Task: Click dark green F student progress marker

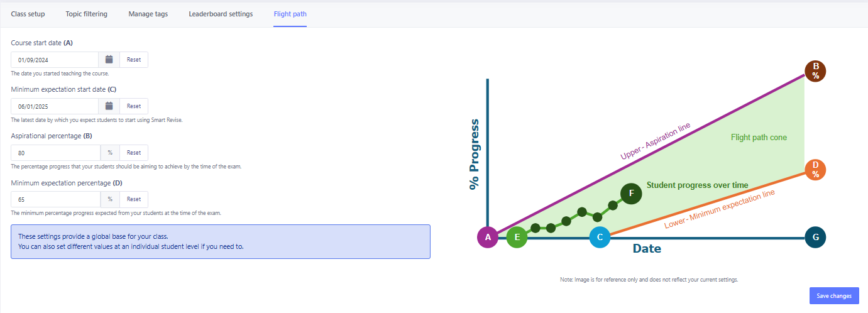Action: (x=630, y=194)
